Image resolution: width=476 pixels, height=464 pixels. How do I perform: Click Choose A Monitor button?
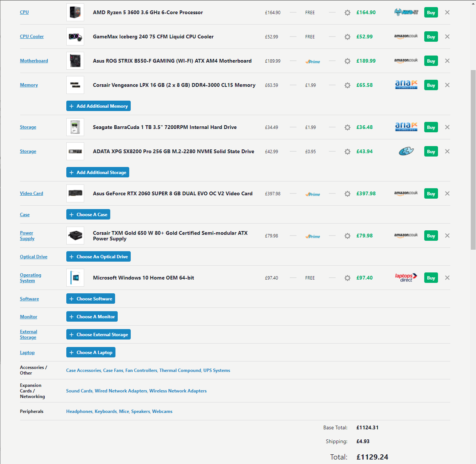pos(92,316)
